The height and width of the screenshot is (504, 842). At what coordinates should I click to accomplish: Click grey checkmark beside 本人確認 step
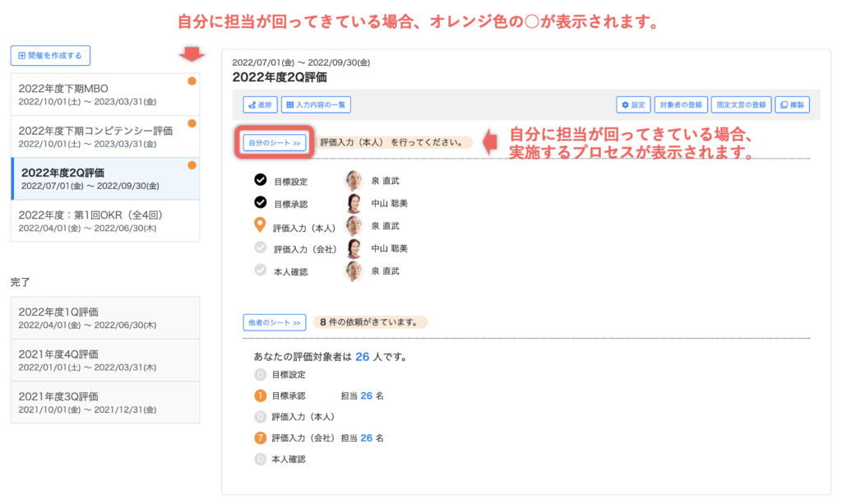tap(261, 270)
